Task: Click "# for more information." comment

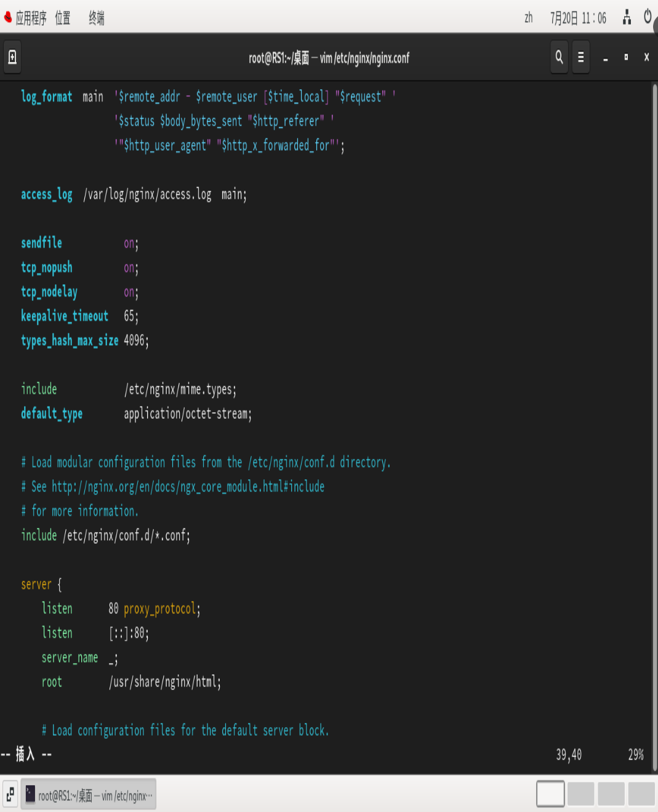Action: 80,511
